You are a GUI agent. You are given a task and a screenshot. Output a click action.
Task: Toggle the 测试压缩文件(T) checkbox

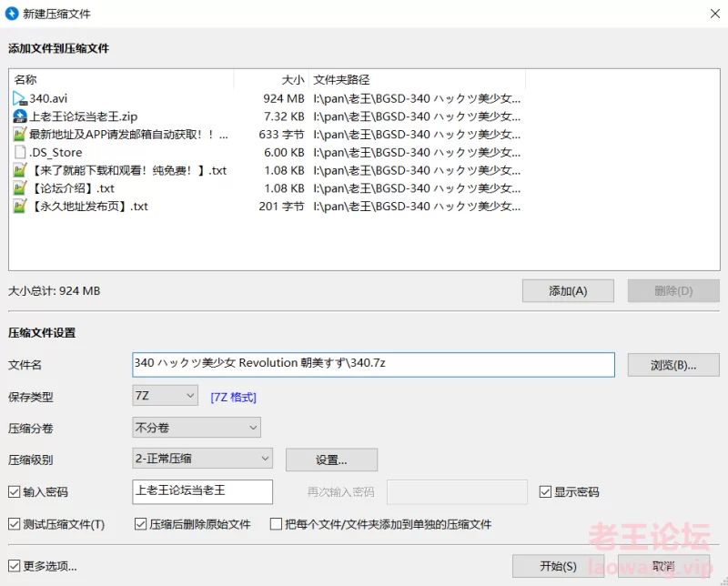click(x=14, y=524)
